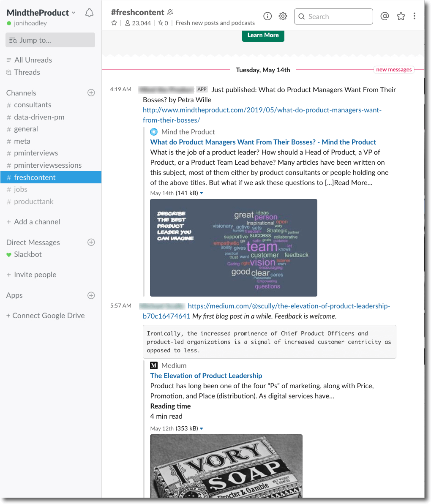Screen dimensions: 431x504
Task: Switch to the general channel
Action: click(26, 129)
